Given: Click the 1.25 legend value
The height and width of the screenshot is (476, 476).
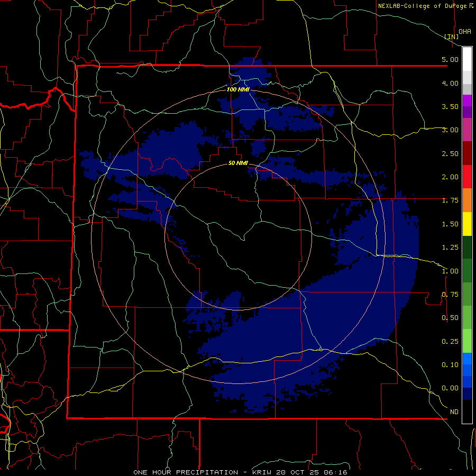Looking at the screenshot, I should [x=450, y=248].
